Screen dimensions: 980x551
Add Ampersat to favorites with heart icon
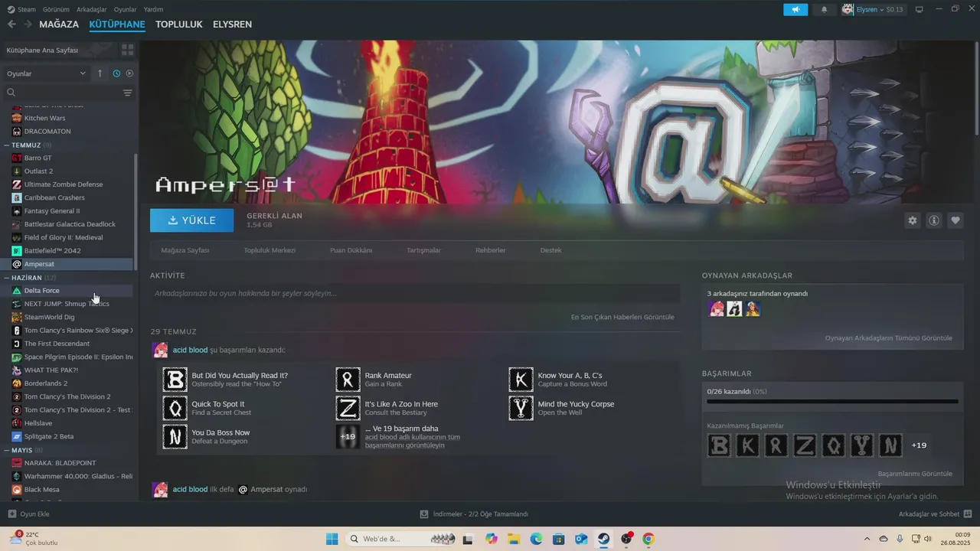tap(955, 220)
